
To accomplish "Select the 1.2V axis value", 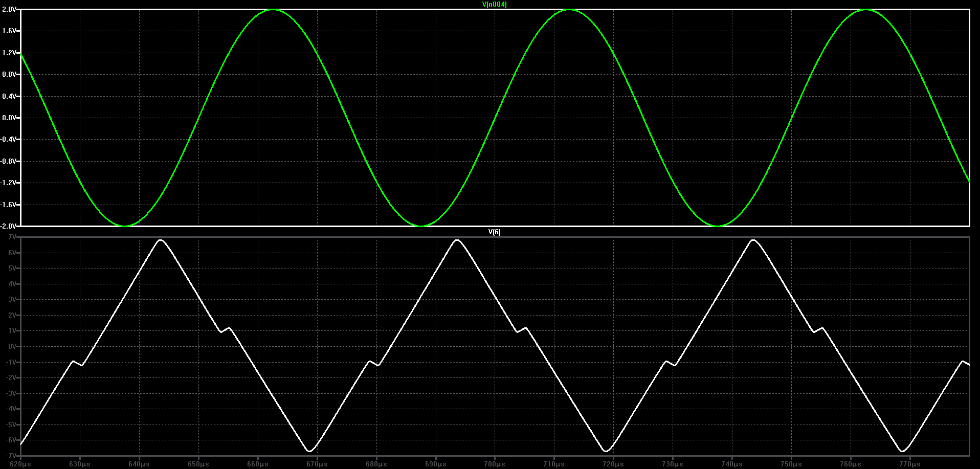I will click(9, 53).
